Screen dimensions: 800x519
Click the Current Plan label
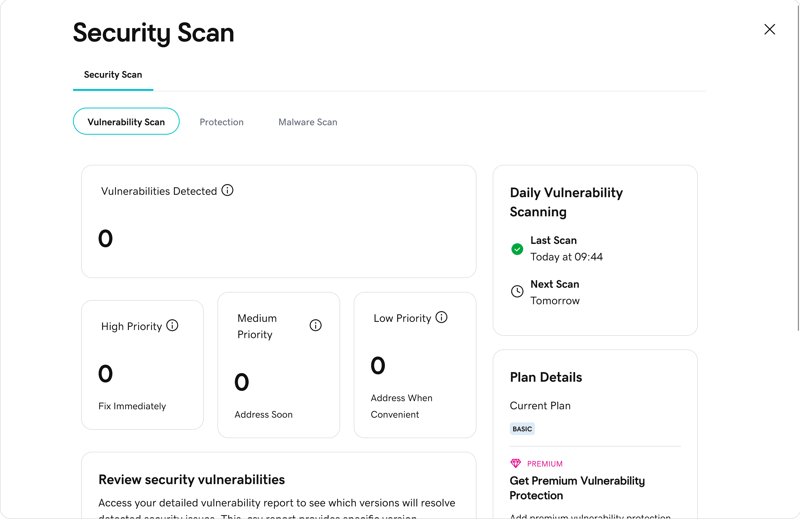tap(540, 406)
